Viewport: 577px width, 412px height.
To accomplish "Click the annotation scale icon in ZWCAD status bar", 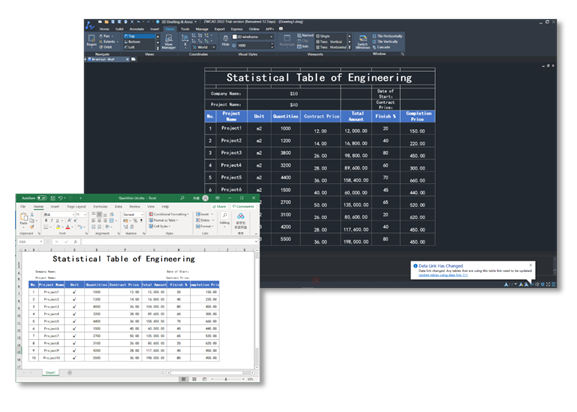I will [x=506, y=284].
